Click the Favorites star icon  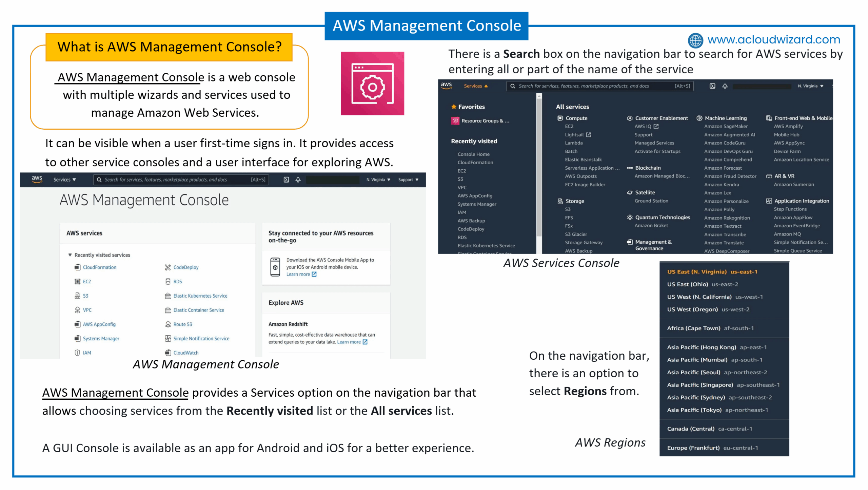pos(454,107)
